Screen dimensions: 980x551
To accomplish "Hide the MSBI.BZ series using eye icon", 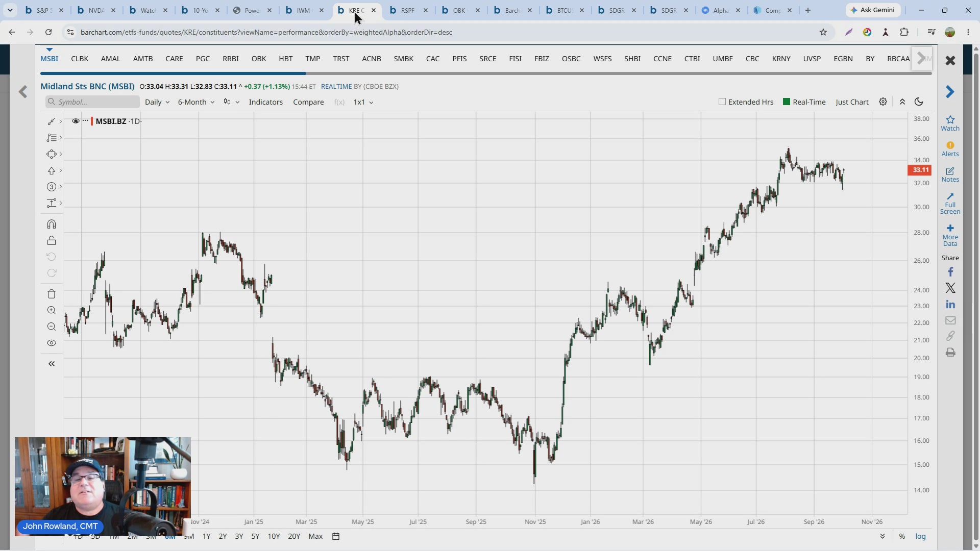I will (76, 121).
